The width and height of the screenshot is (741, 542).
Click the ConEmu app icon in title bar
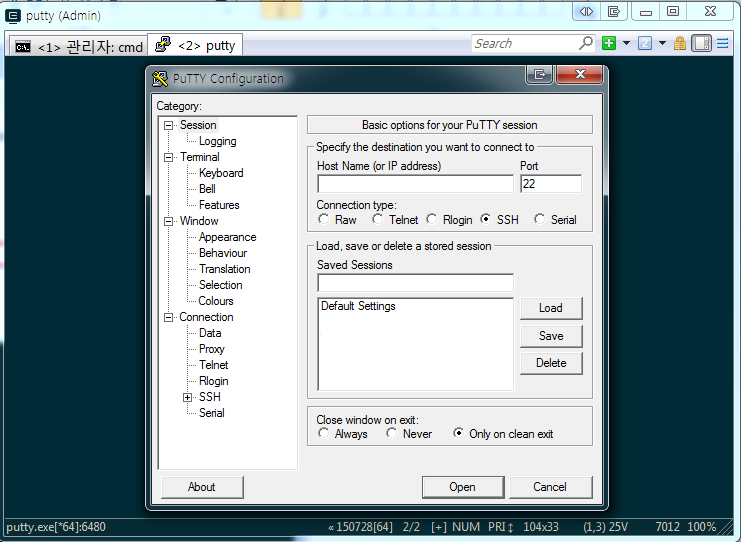[12, 16]
